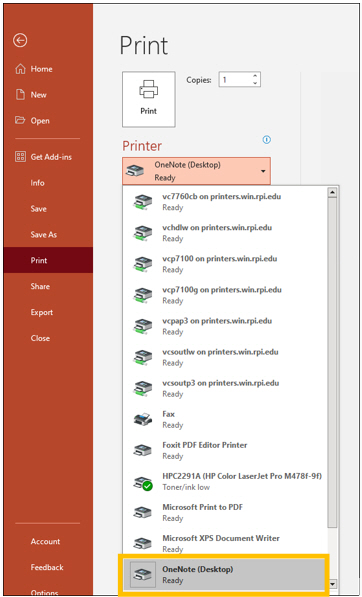Click the Microsoft Print to PDF icon
This screenshot has width=362, height=597.
pyautogui.click(x=143, y=512)
